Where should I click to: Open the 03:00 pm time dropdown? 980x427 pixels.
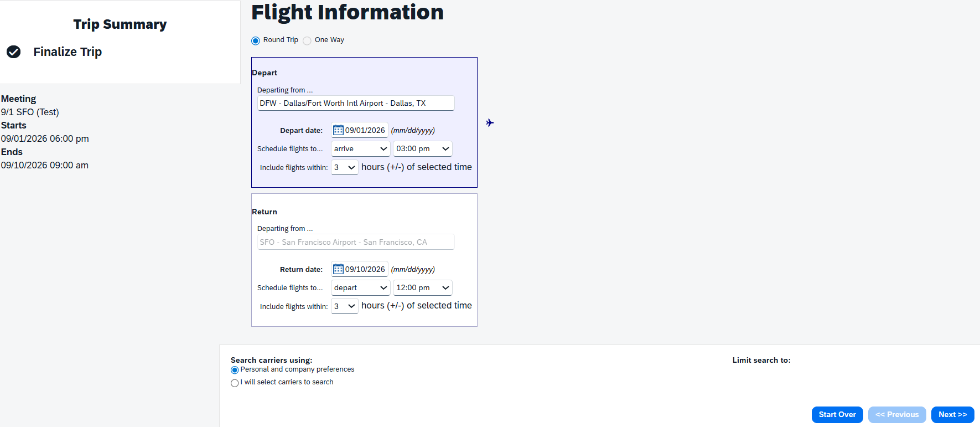coord(423,148)
